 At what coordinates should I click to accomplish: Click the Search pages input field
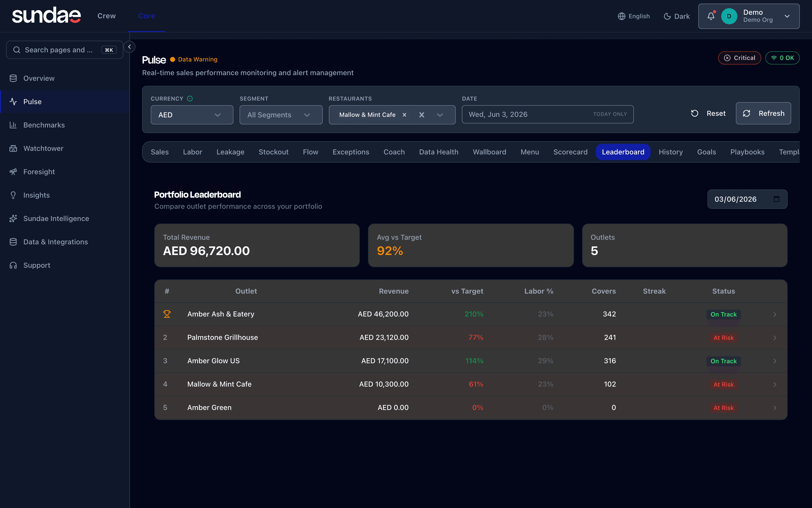coord(64,50)
